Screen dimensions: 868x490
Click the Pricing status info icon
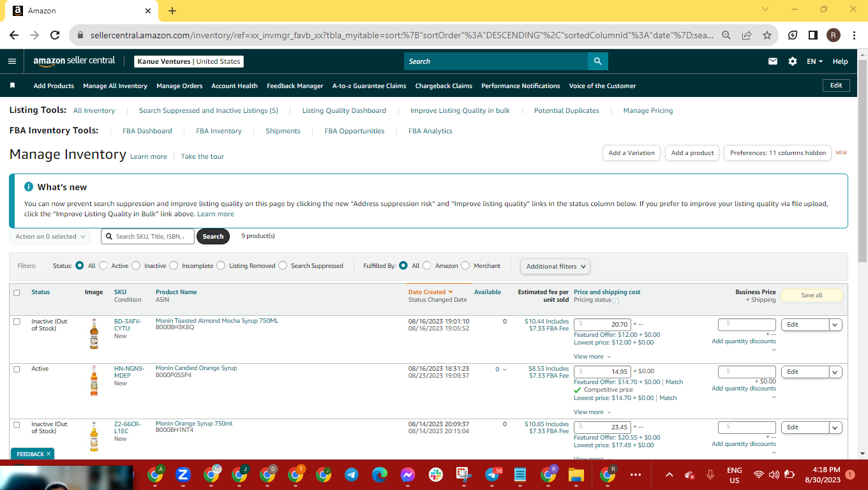coord(616,301)
